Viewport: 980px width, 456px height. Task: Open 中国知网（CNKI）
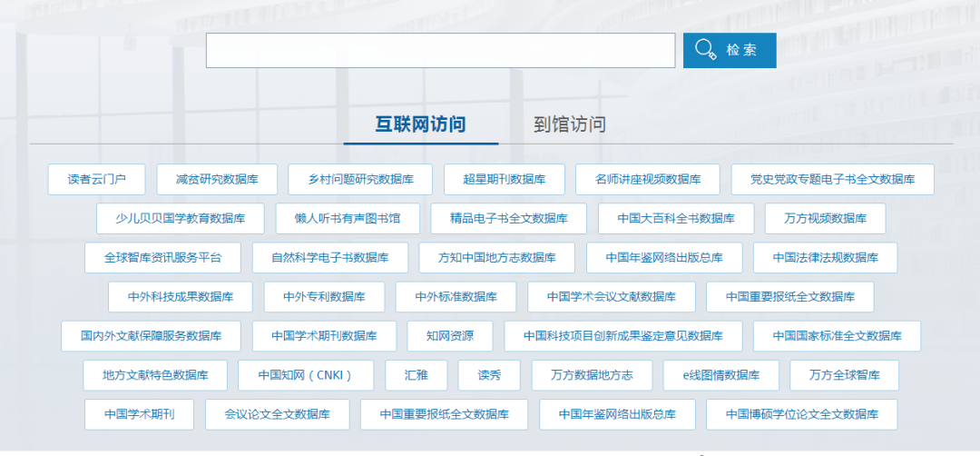[306, 375]
